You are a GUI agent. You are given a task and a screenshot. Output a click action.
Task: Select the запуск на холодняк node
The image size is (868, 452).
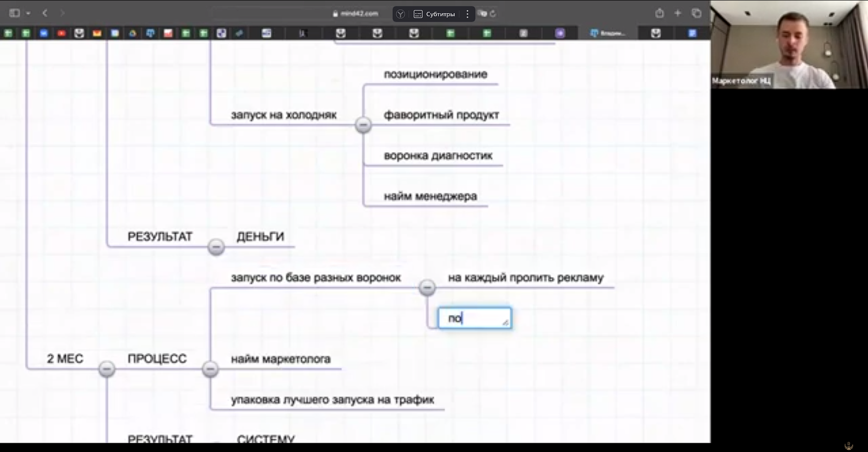point(284,115)
